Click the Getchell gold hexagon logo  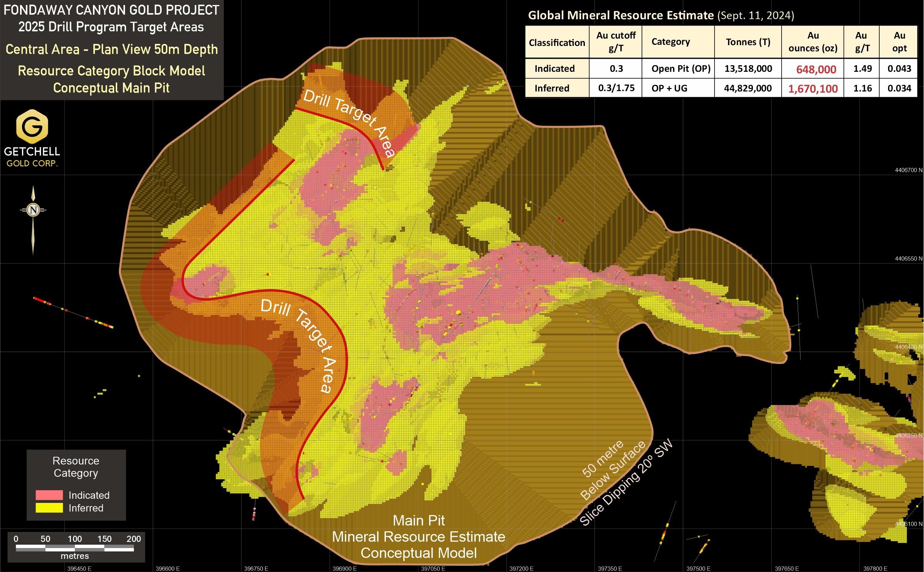click(x=32, y=126)
